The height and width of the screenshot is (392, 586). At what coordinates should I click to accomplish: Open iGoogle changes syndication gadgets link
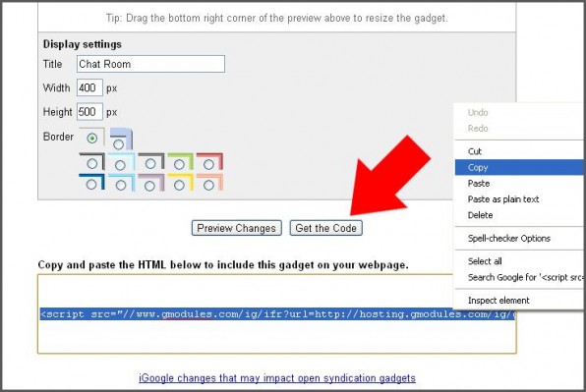277,378
